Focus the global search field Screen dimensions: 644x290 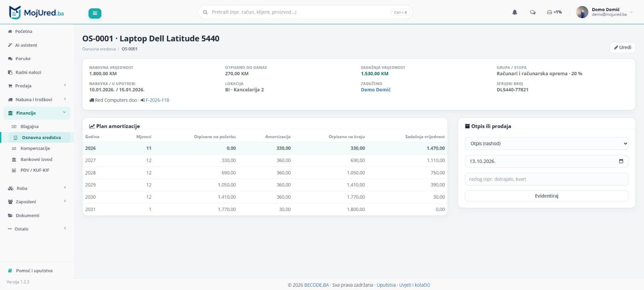click(x=305, y=12)
